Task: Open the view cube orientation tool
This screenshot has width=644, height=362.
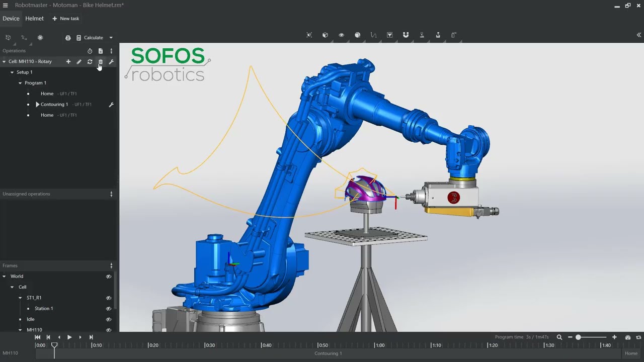Action: [325, 35]
